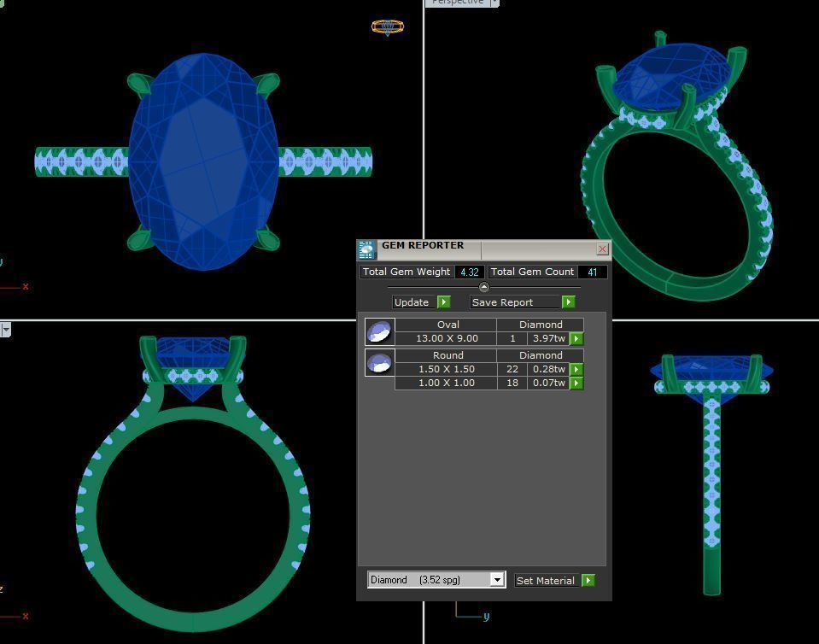Click the Diamond material label of Round row
Screen dimensions: 819x644
[541, 355]
